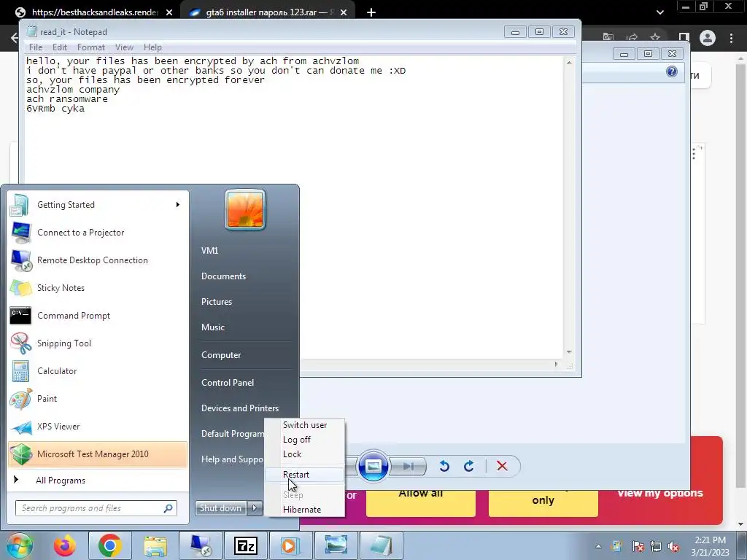This screenshot has width=747, height=560.
Task: Play slide show in Photo Viewer
Action: pyautogui.click(x=373, y=466)
